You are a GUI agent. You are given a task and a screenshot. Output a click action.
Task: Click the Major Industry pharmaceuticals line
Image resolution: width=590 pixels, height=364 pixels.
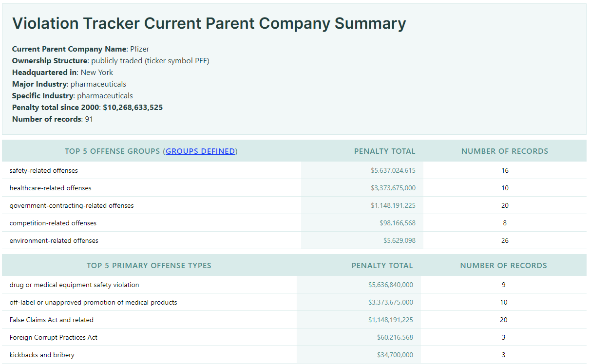[x=69, y=84]
